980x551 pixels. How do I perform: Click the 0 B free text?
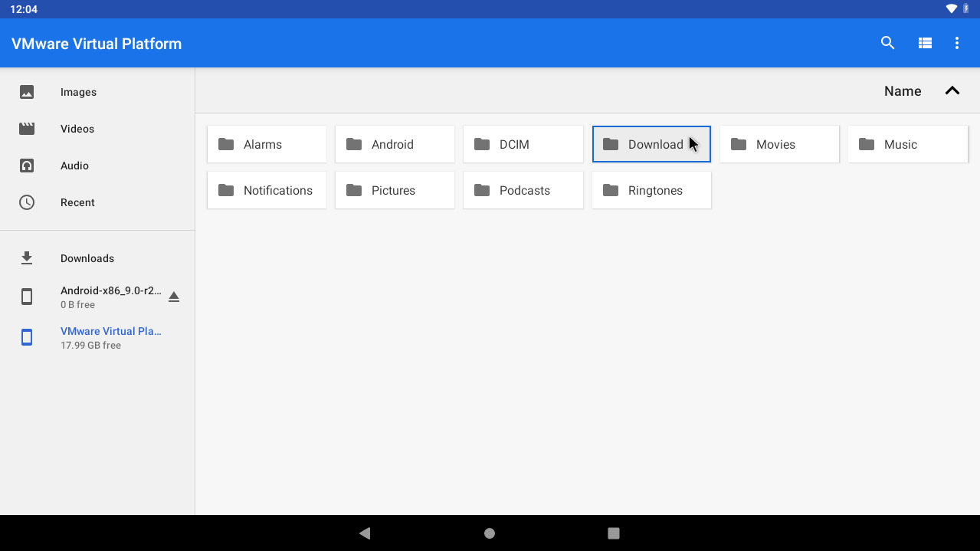tap(77, 305)
